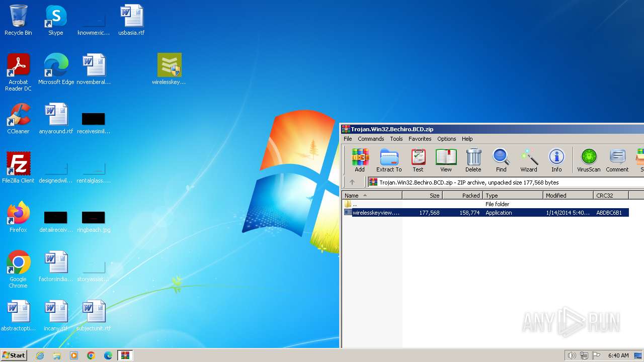644x362 pixels.
Task: Sort by the Packed column header
Action: click(463, 196)
